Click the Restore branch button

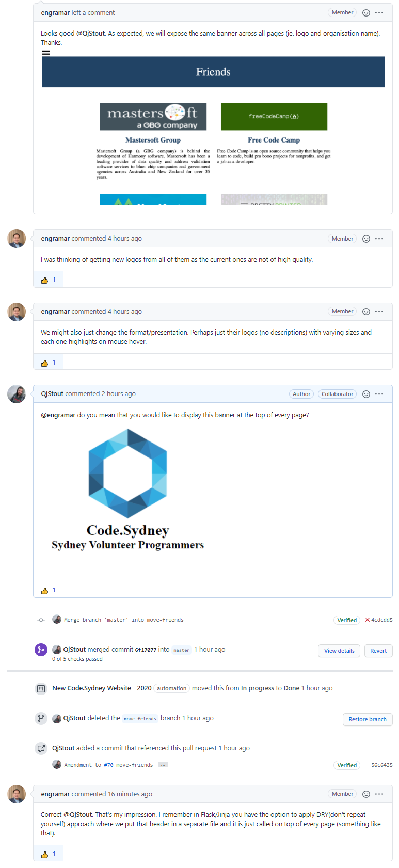click(368, 719)
